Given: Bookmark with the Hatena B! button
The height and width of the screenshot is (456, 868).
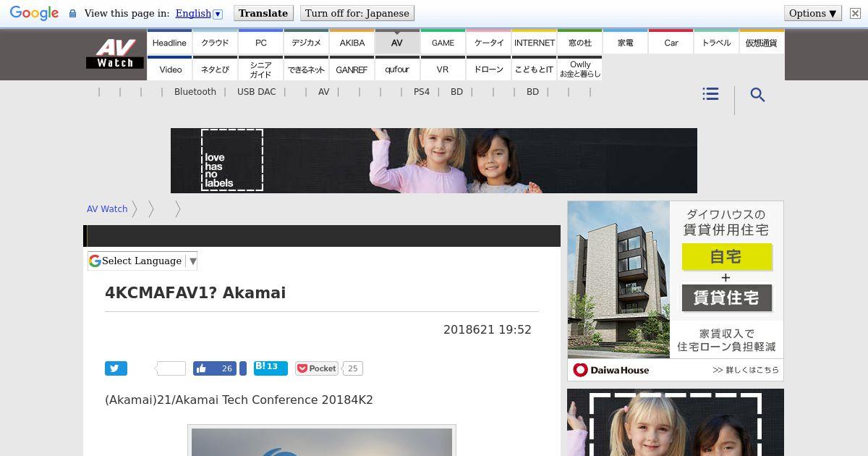Looking at the screenshot, I should pyautogui.click(x=271, y=368).
